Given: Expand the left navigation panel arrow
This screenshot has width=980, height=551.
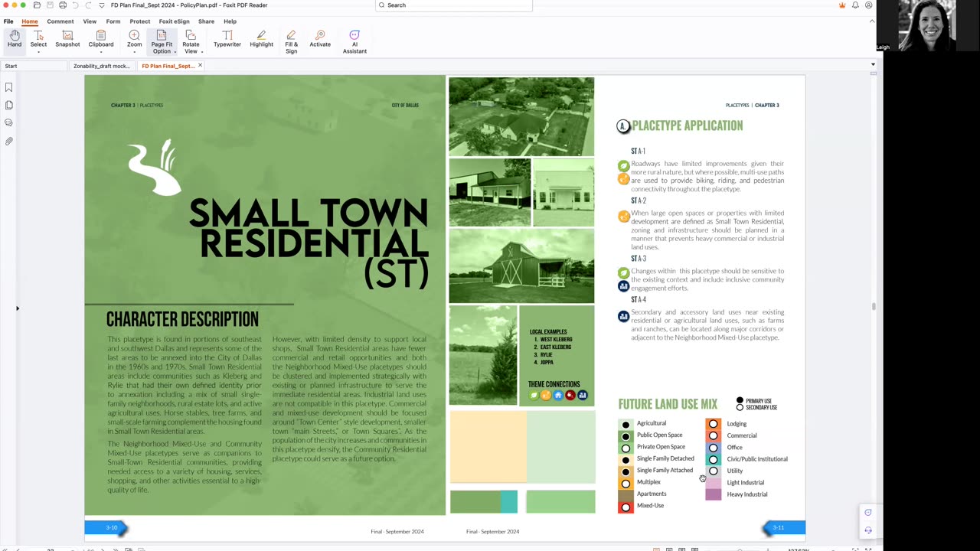Looking at the screenshot, I should pos(18,308).
